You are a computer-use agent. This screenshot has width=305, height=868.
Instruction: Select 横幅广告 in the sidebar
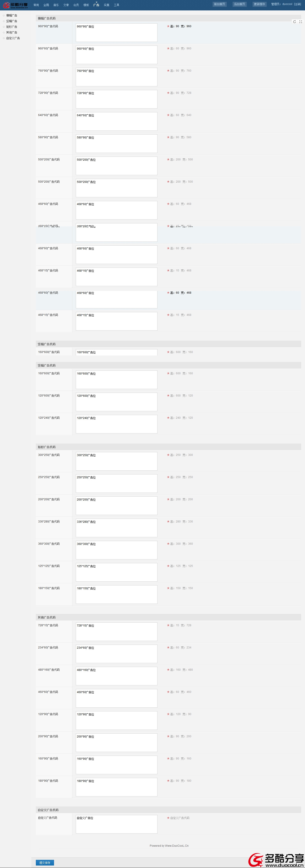pyautogui.click(x=12, y=15)
